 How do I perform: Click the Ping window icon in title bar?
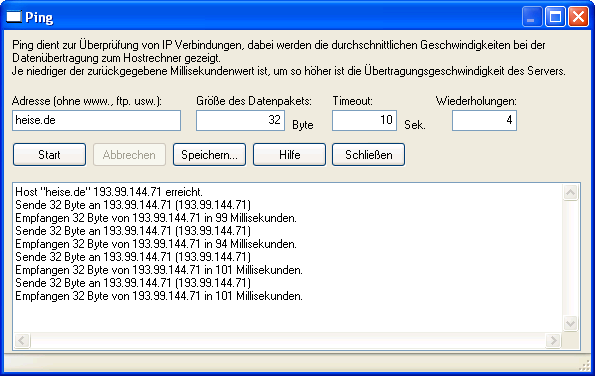(x=14, y=17)
